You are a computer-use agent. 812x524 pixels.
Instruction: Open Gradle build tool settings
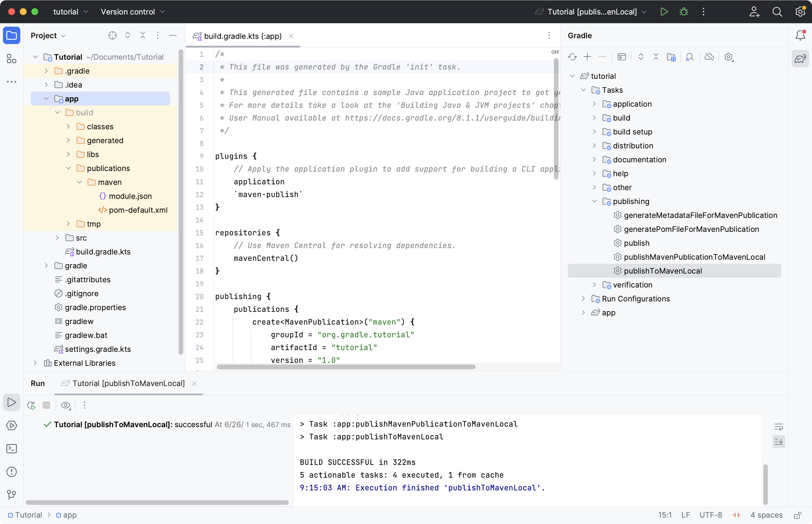click(x=728, y=57)
